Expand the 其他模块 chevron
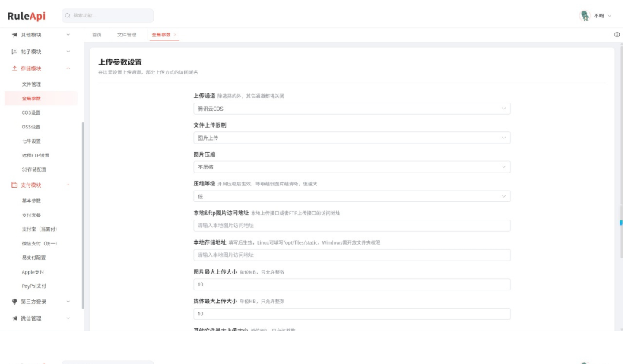The image size is (625, 364). point(68,35)
